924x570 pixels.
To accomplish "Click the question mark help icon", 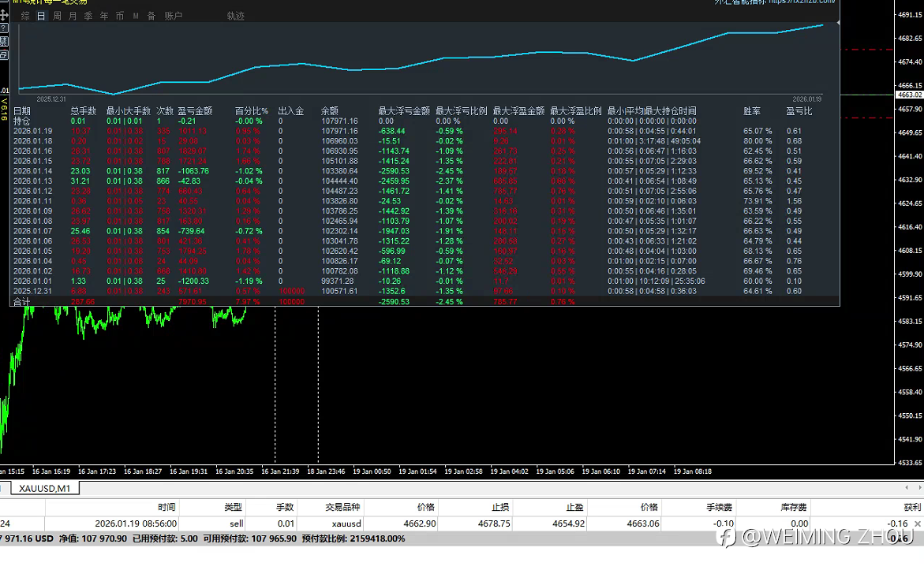I will 4,29.
